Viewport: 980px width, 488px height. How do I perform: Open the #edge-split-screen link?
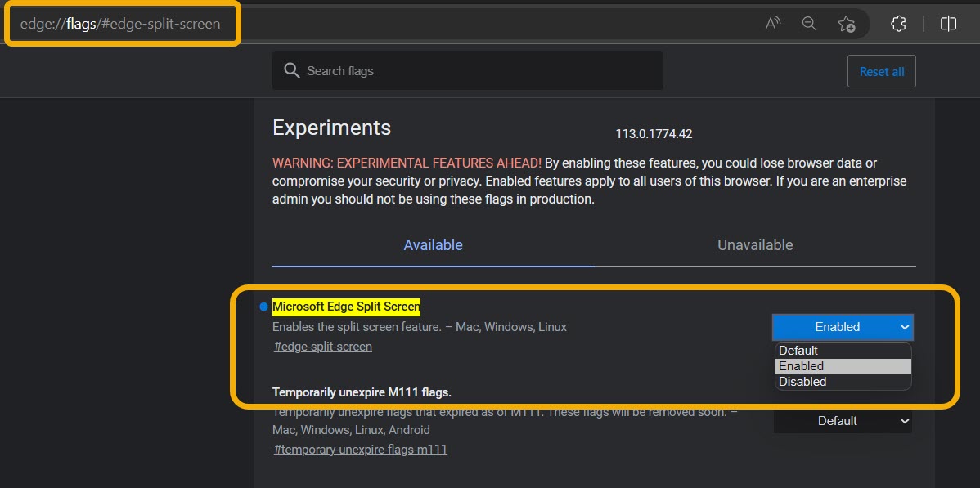click(322, 346)
